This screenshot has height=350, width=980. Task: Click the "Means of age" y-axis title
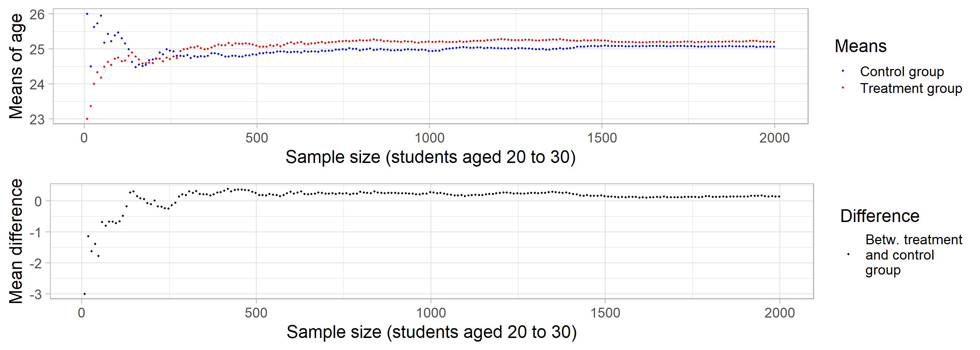click(16, 66)
